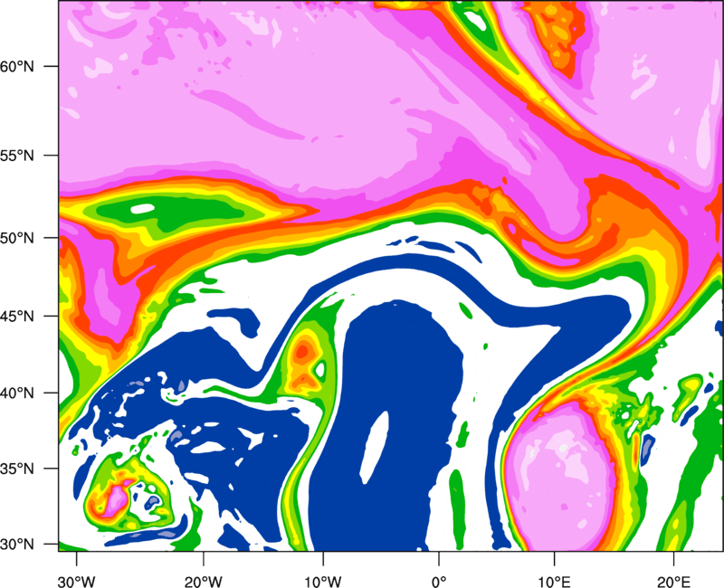The image size is (724, 588).
Task: Click the 40°N latitude label
Action: 17,394
